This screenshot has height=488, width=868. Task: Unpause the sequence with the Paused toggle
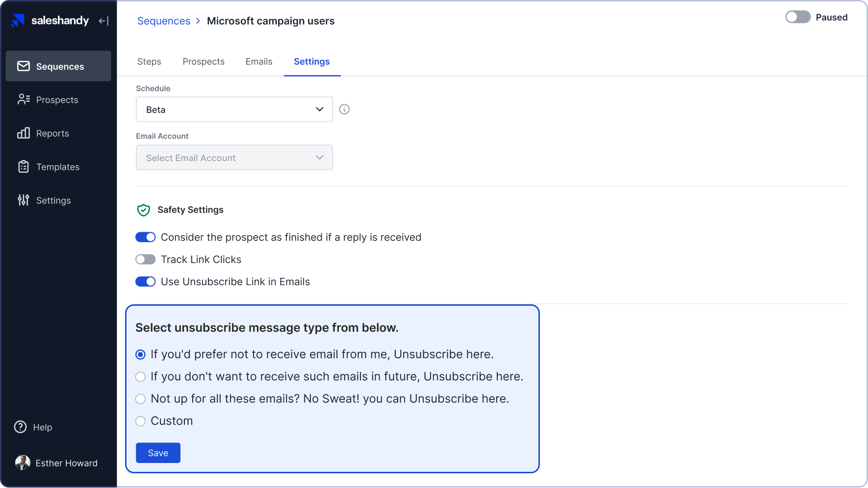[798, 17]
